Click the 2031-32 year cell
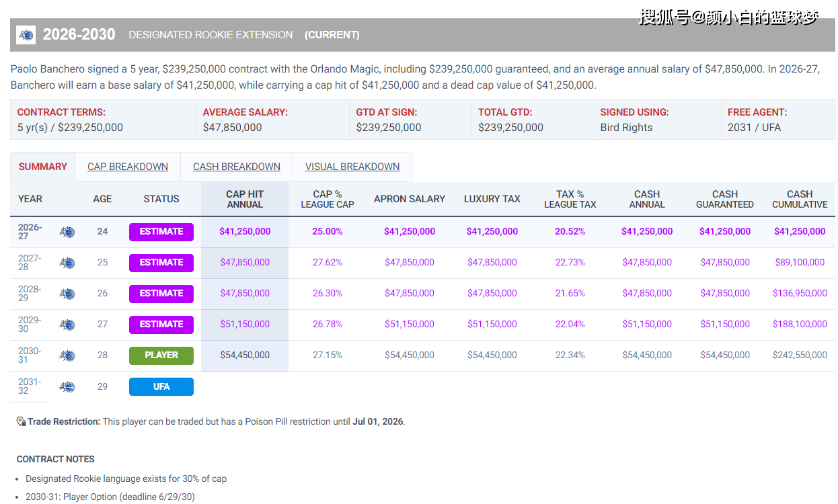Image resolution: width=838 pixels, height=504 pixels. point(30,386)
